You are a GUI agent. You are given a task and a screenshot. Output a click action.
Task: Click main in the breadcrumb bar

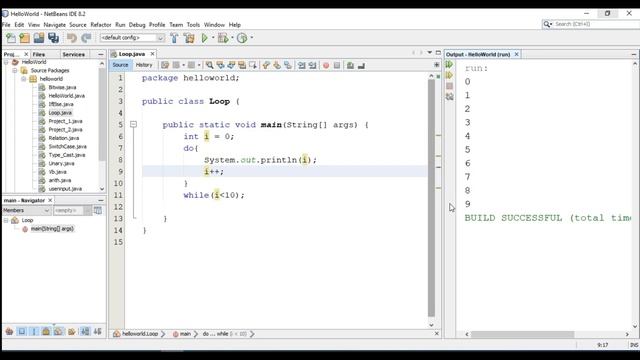coord(185,334)
